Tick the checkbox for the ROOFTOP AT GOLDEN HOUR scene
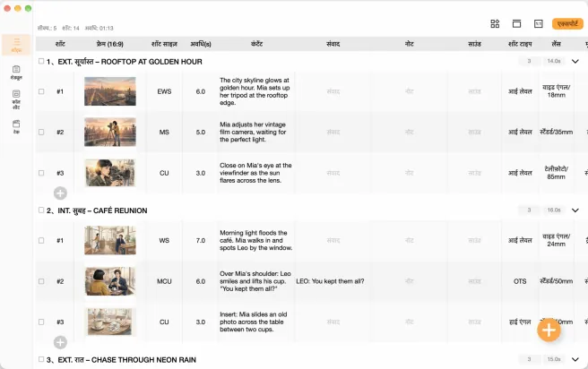The image size is (588, 369). click(41, 61)
